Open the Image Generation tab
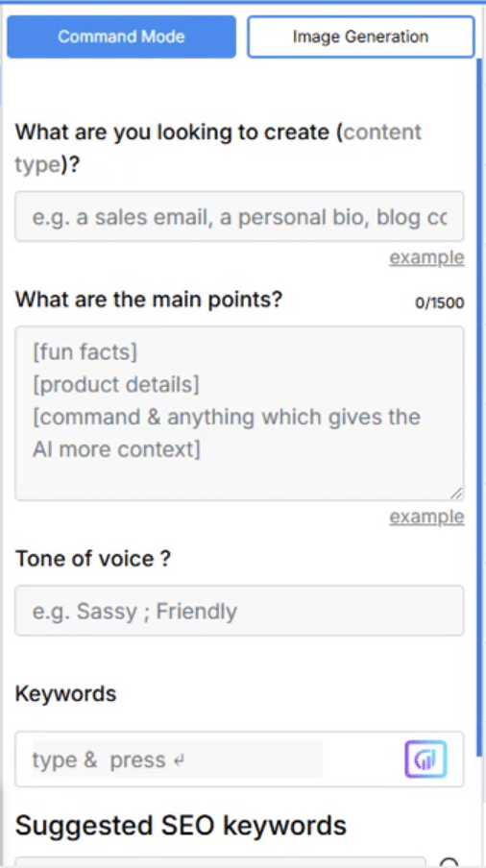Screen dimensions: 486x868 click(360, 36)
